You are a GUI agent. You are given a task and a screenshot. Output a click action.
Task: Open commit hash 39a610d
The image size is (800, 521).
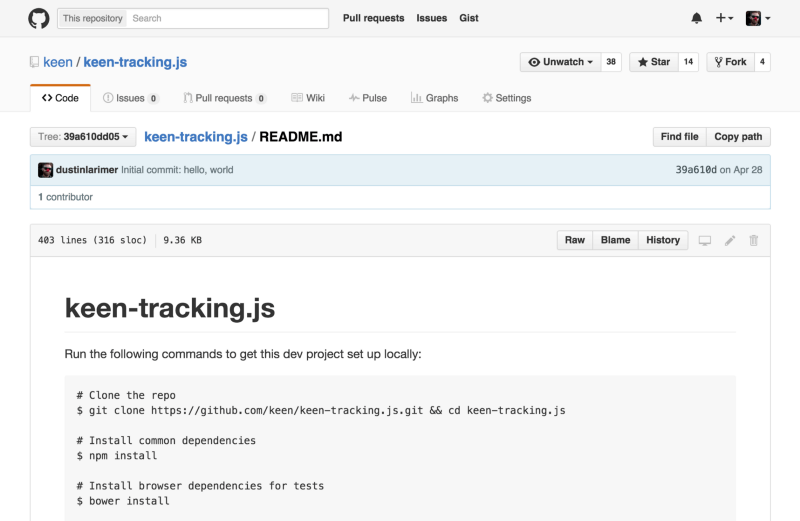click(696, 170)
